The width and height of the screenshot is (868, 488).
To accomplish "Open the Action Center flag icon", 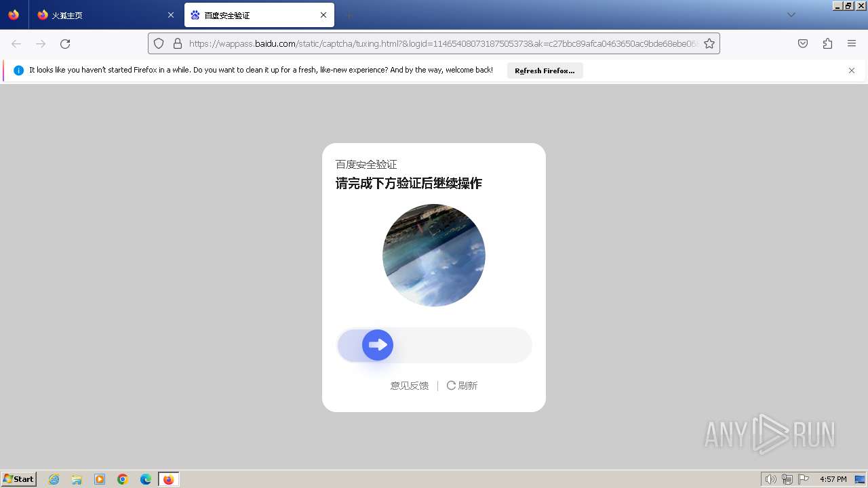I will (x=804, y=479).
